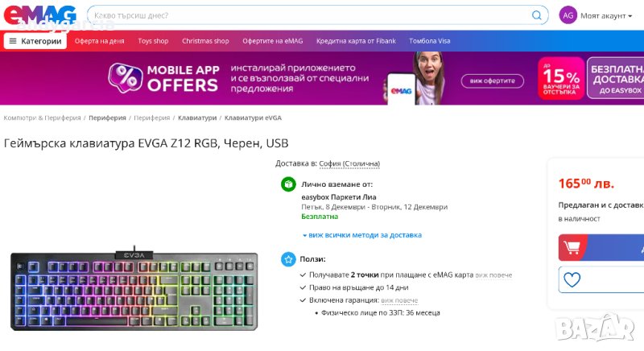
Task: Go to Оферта на деня
Action: coord(100,41)
